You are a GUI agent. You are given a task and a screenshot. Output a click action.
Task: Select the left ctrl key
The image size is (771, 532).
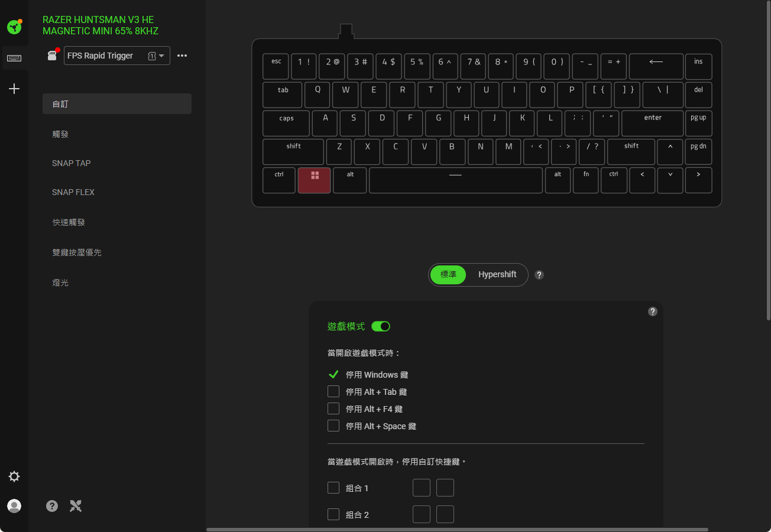[x=279, y=180]
